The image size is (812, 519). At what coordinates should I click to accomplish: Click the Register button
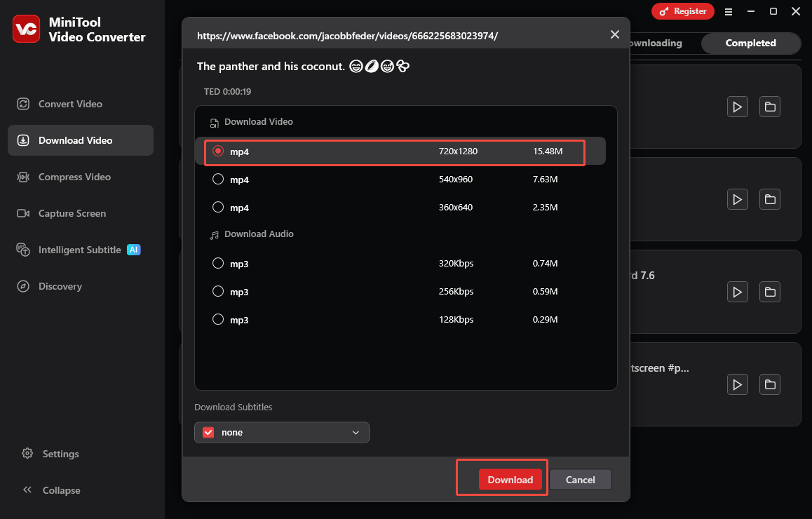pyautogui.click(x=682, y=11)
